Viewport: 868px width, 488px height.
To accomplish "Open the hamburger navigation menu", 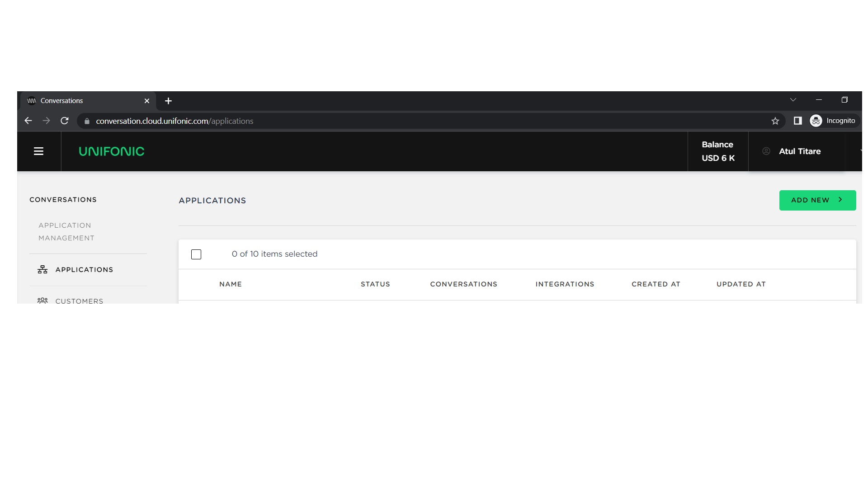I will (x=38, y=151).
